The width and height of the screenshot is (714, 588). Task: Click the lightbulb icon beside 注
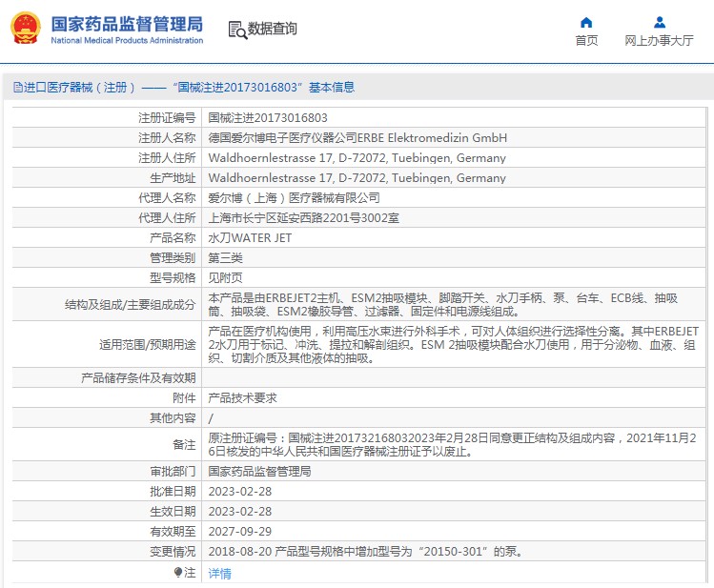178,572
